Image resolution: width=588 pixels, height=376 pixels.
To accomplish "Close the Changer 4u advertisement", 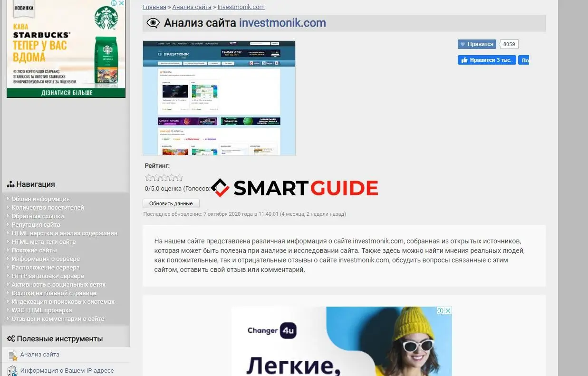I will pos(448,310).
